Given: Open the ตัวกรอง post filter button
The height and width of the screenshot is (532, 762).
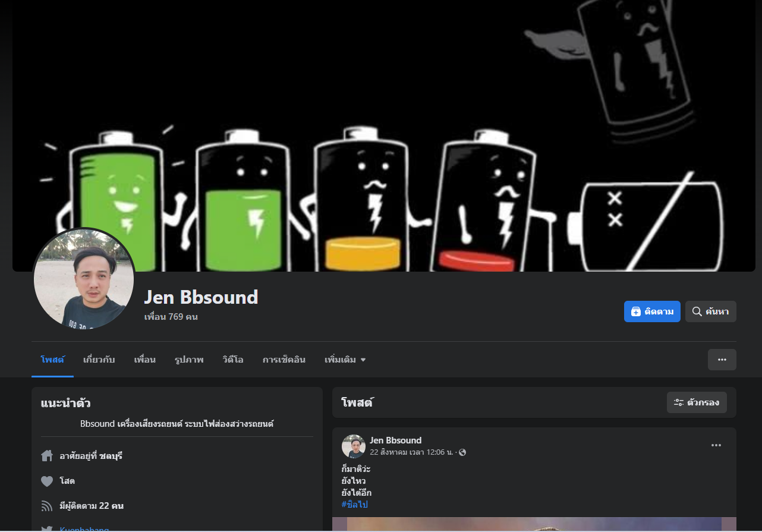Looking at the screenshot, I should (697, 402).
